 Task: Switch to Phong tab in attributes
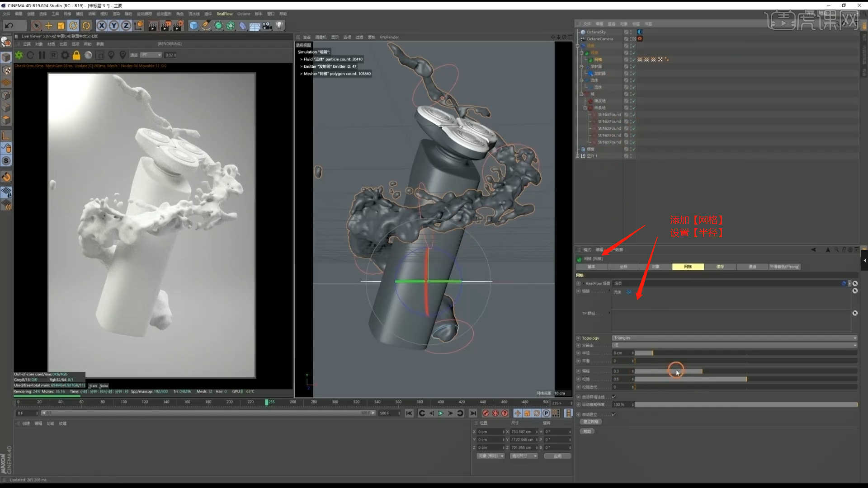coord(785,267)
